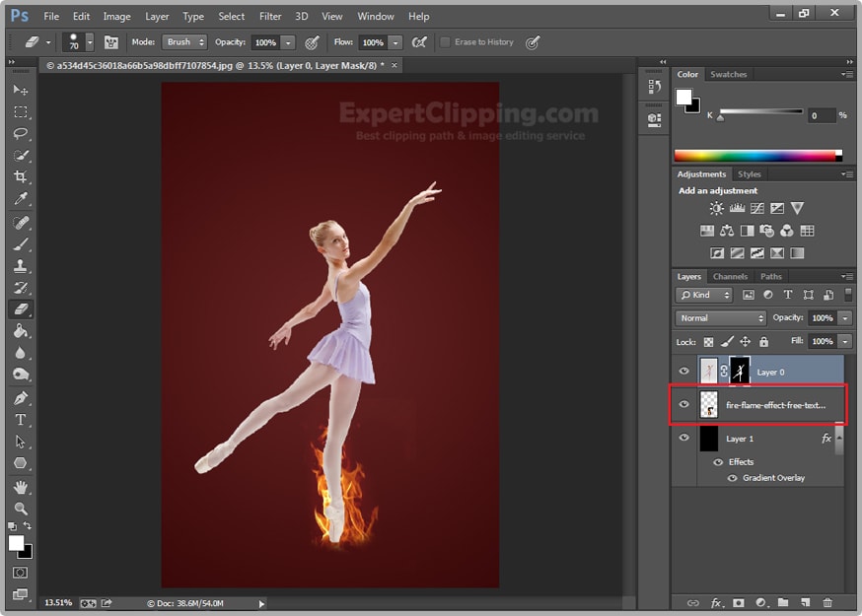
Task: Switch to the Channels tab
Action: (x=730, y=276)
